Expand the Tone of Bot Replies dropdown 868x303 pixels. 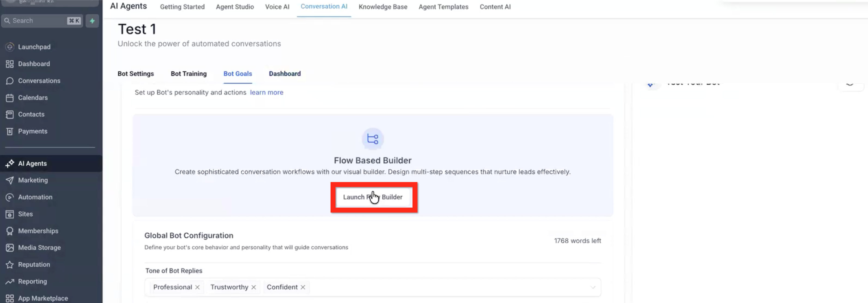click(x=593, y=287)
